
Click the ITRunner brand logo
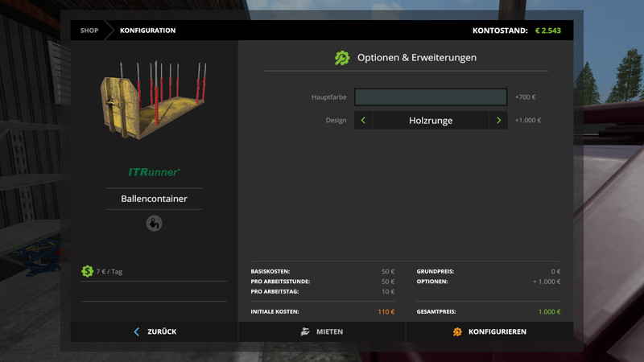point(154,172)
